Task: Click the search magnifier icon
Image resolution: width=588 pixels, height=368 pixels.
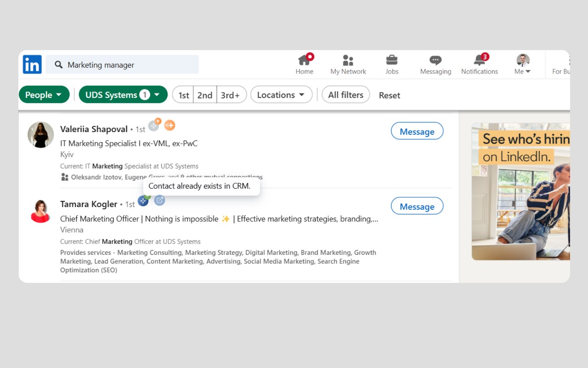Action: coord(58,64)
